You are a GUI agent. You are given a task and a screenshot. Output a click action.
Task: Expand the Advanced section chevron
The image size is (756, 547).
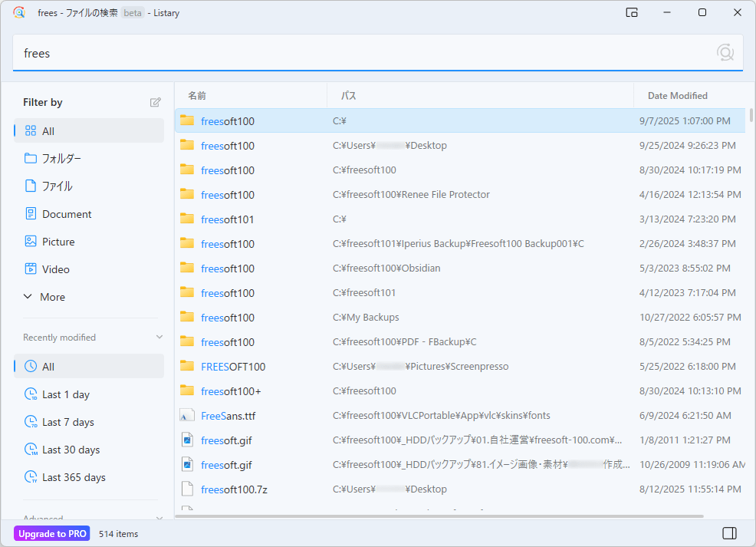159,518
